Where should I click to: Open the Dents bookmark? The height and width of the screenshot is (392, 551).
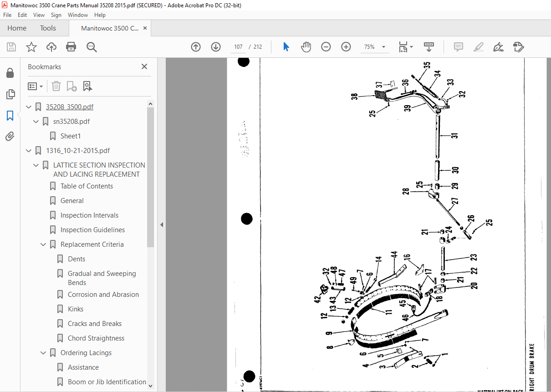(x=77, y=259)
